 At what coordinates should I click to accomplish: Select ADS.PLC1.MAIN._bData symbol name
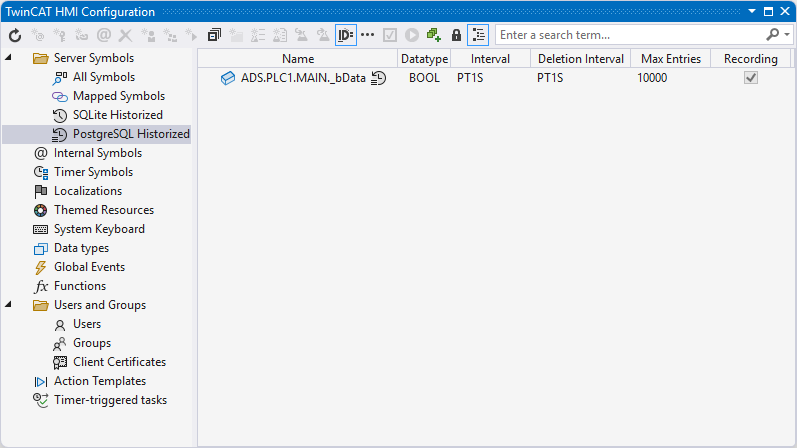(303, 78)
